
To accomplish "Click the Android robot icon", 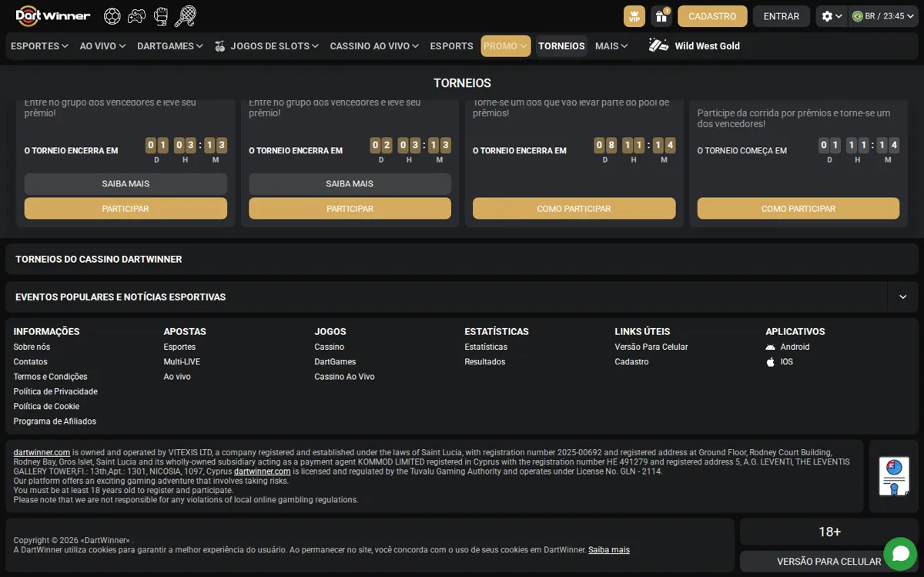I will pos(771,347).
